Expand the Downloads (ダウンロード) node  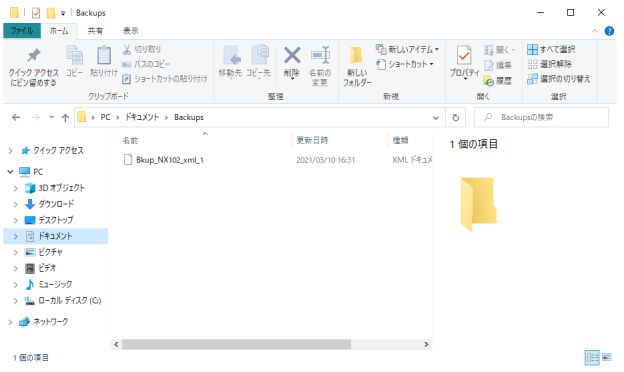tap(16, 205)
